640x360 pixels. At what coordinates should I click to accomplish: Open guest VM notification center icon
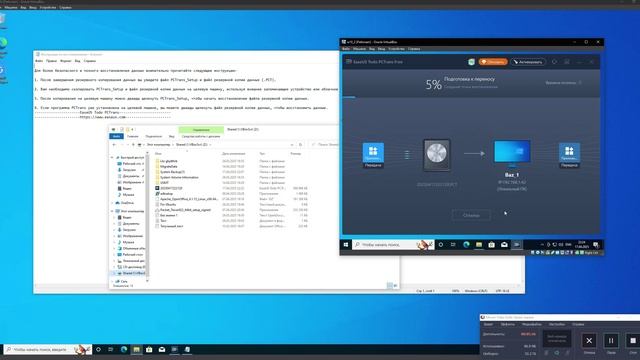coord(596,244)
